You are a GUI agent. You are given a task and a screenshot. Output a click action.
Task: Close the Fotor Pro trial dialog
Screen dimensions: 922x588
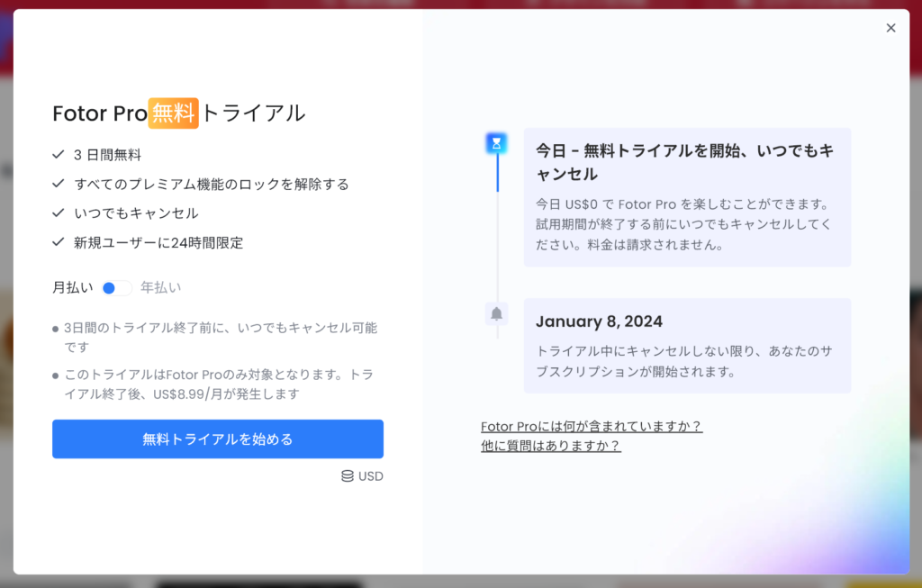[890, 28]
